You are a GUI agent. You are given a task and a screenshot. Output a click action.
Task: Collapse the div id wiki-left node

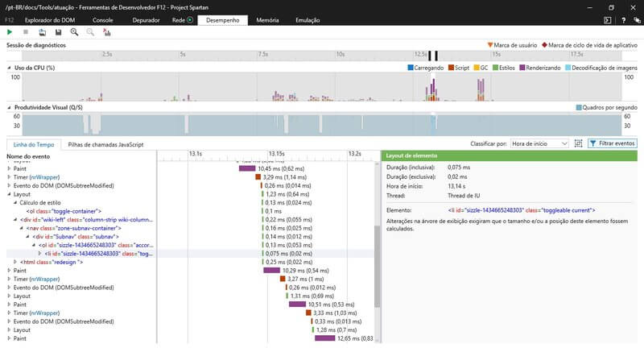coord(15,219)
